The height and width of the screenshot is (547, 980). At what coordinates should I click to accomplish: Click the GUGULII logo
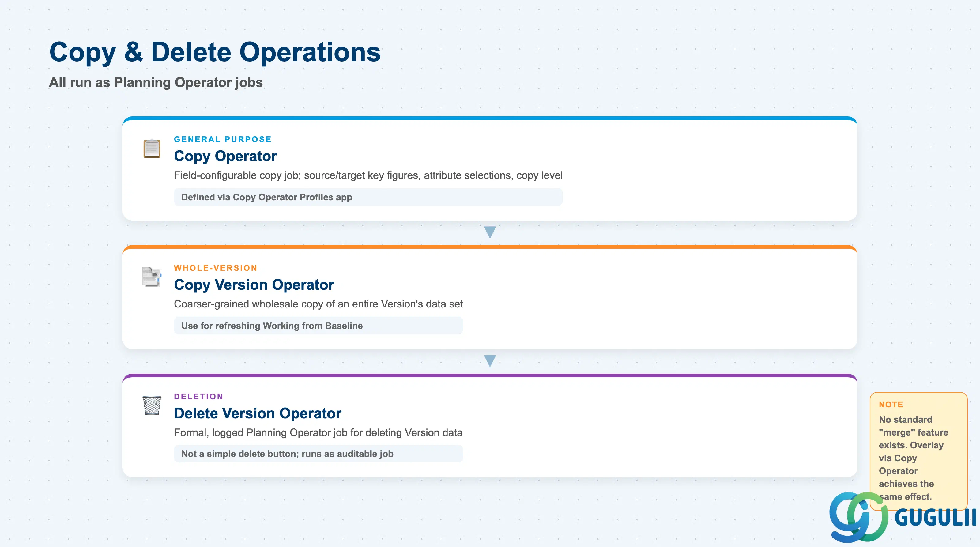pyautogui.click(x=903, y=517)
